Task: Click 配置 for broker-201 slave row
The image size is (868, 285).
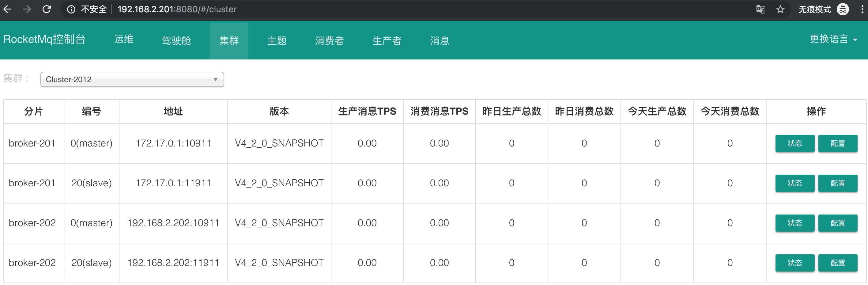Action: click(838, 183)
